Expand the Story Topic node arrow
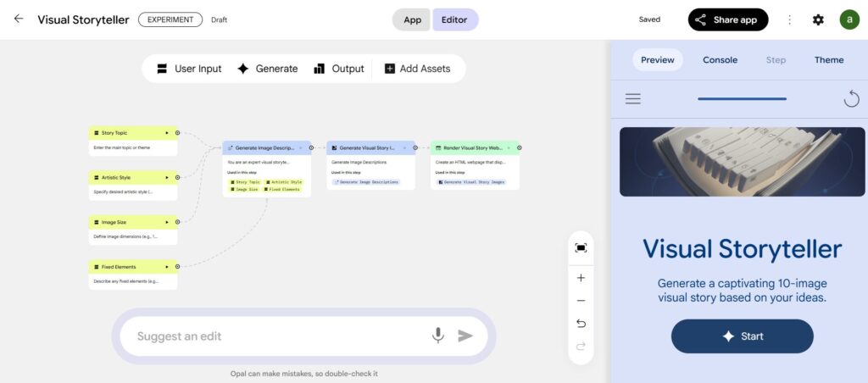This screenshot has height=383, width=868. click(x=167, y=133)
